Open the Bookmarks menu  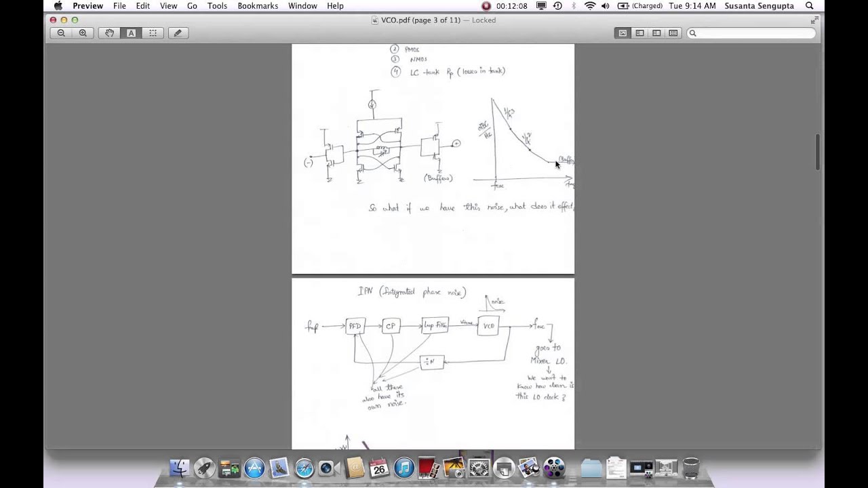[x=258, y=6]
